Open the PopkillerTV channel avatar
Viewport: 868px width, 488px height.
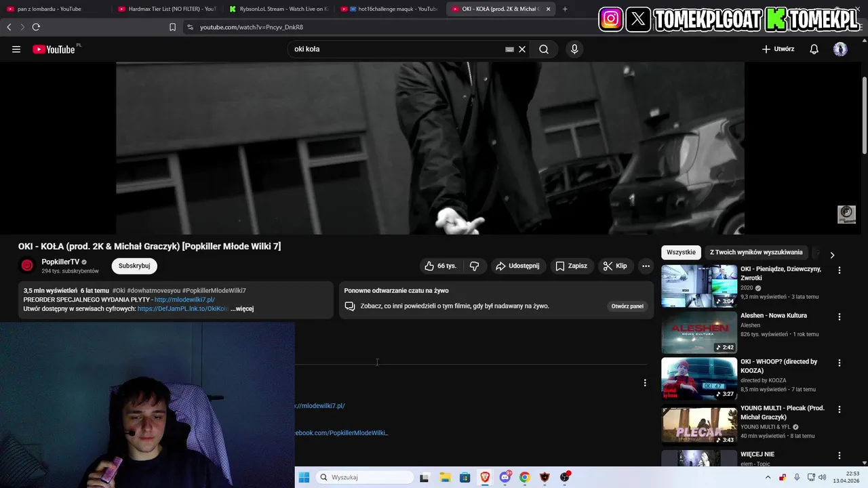click(x=27, y=266)
